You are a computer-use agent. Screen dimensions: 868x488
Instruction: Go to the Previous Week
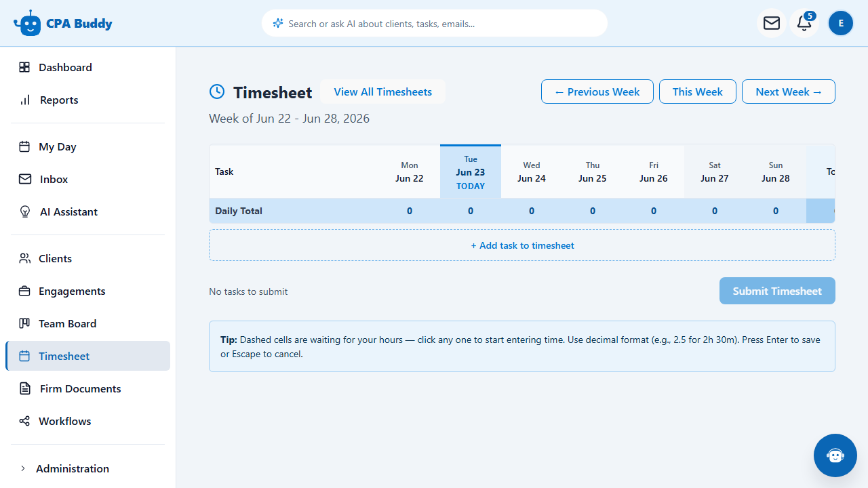point(597,91)
